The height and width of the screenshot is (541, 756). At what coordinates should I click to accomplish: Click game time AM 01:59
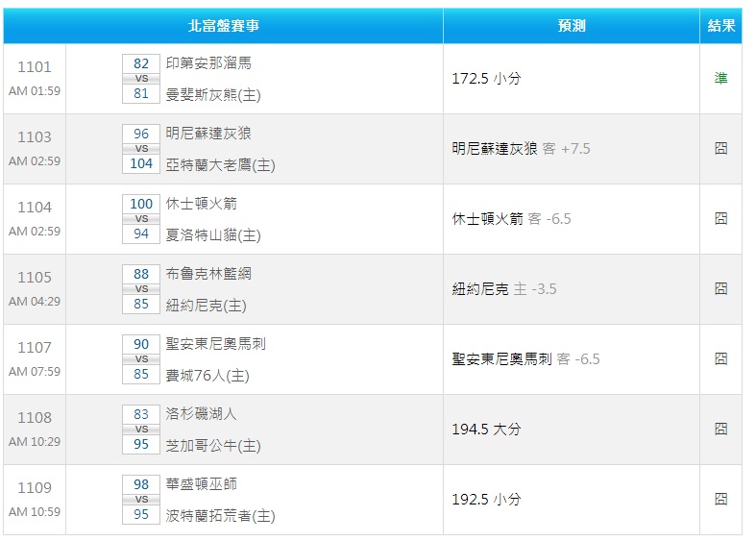(x=35, y=90)
